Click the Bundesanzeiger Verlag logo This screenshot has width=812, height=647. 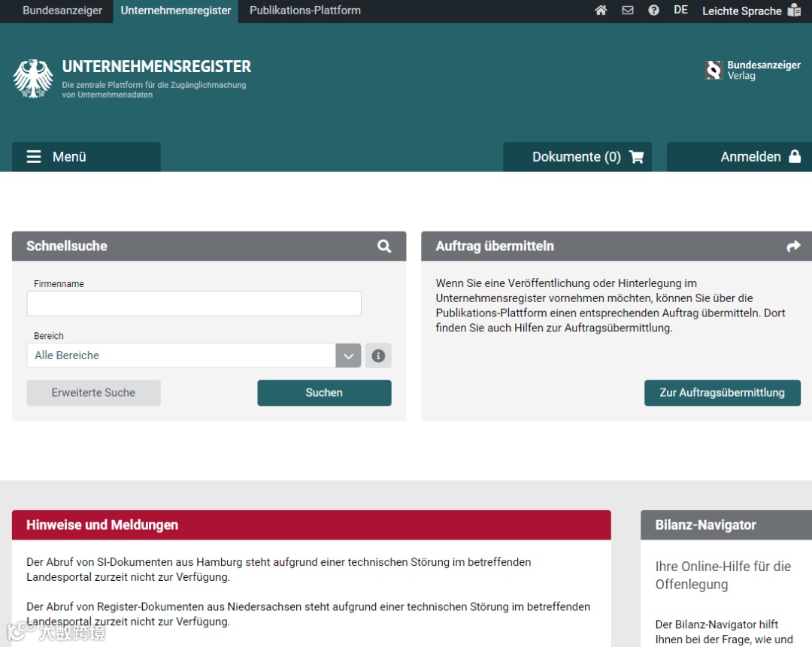pos(753,70)
